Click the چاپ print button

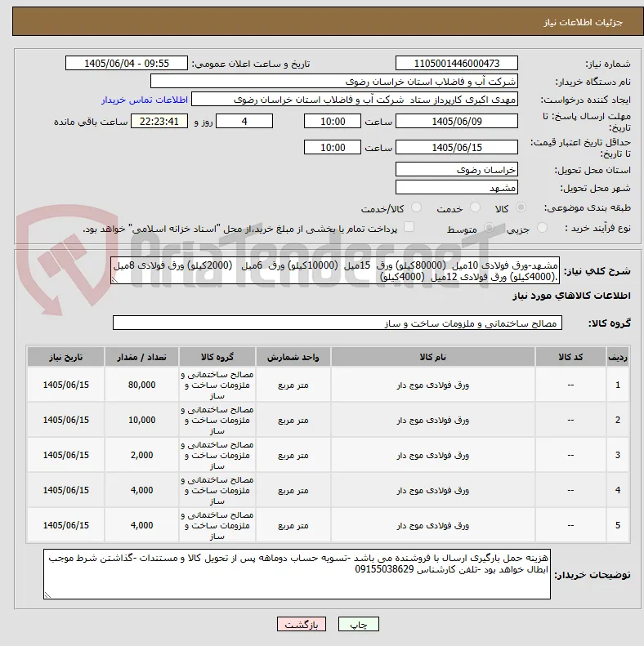point(359,624)
